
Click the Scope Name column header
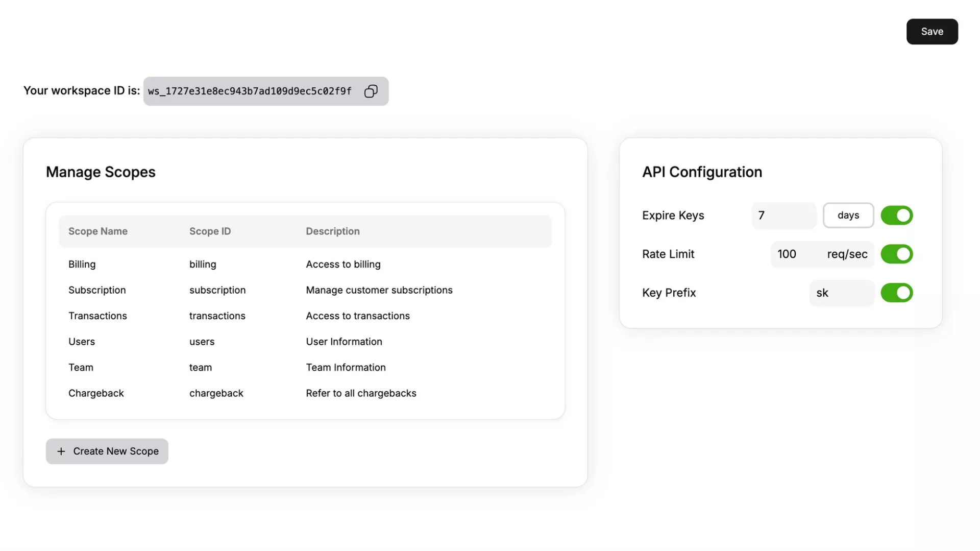(x=98, y=231)
